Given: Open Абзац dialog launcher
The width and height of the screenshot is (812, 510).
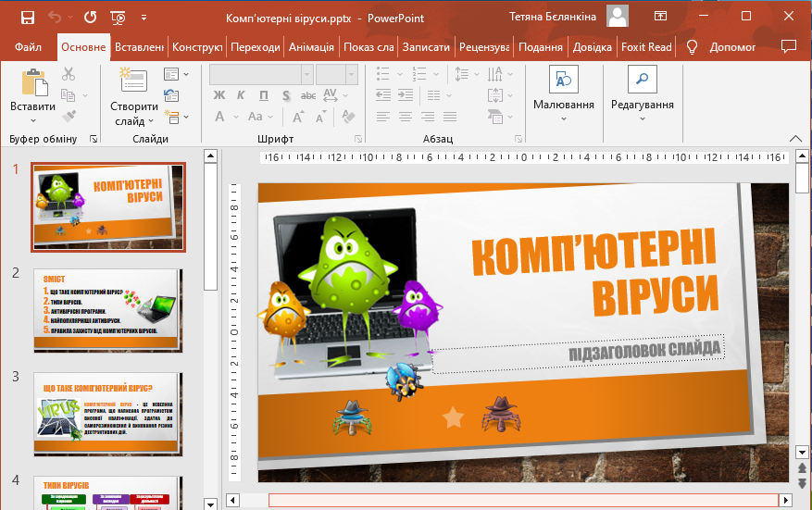Looking at the screenshot, I should tap(518, 139).
